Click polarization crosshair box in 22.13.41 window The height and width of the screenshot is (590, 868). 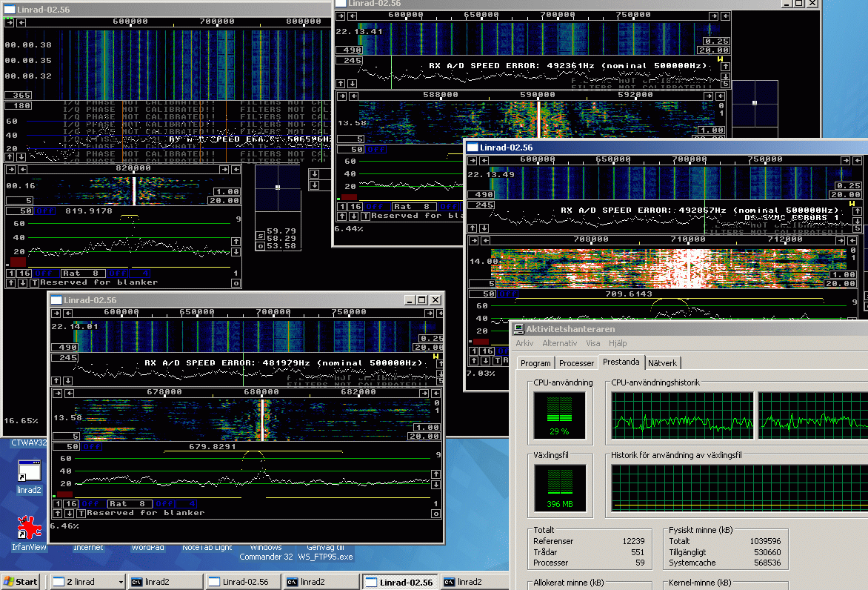tap(755, 104)
